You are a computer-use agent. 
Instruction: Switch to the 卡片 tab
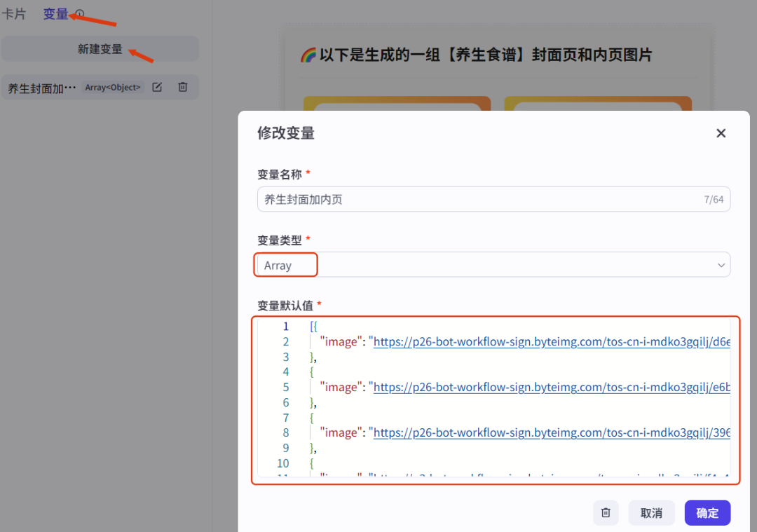pos(13,14)
